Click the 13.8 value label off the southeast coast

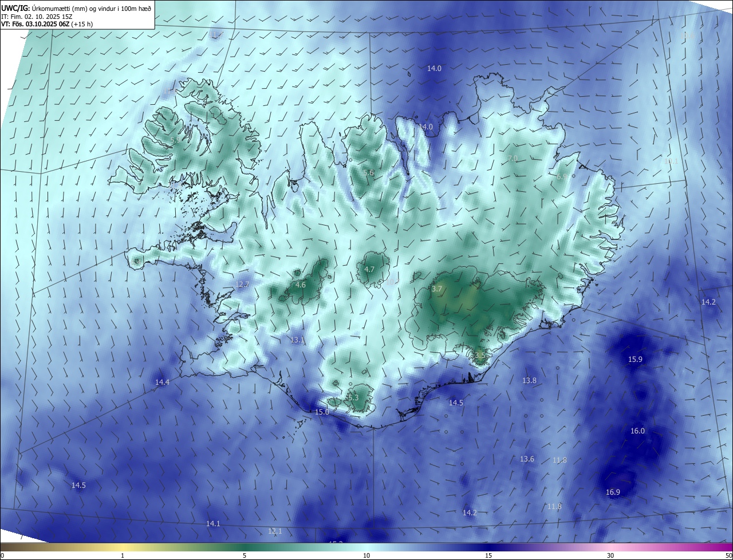point(529,381)
